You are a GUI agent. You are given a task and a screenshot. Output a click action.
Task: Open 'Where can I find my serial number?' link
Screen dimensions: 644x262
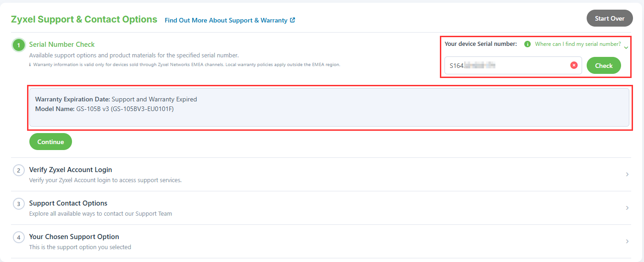coord(578,44)
